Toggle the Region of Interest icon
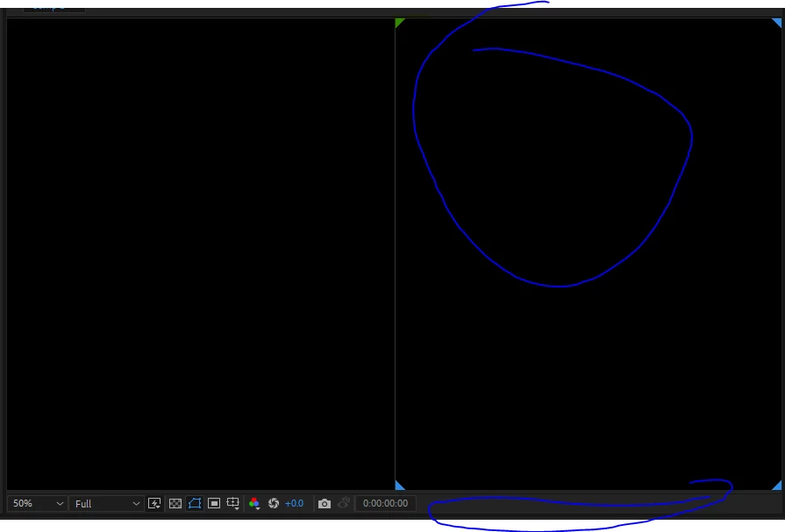 (x=214, y=503)
